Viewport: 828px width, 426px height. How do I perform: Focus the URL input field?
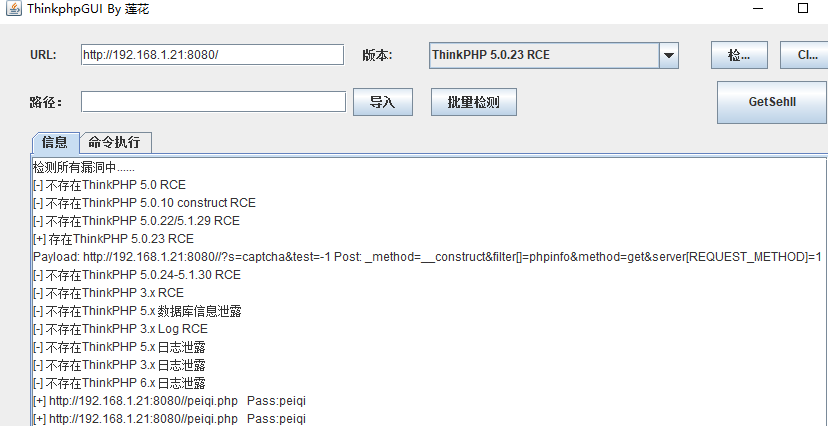coord(212,55)
